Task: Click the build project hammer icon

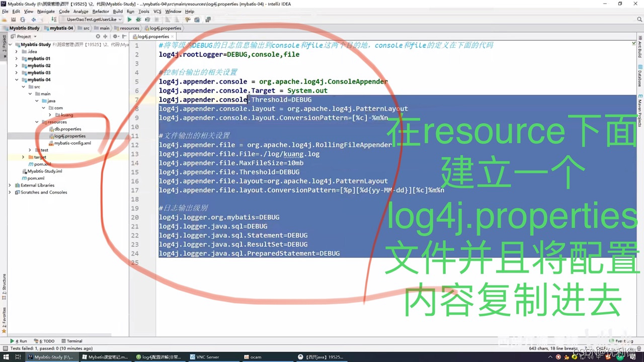Action: (x=54, y=20)
